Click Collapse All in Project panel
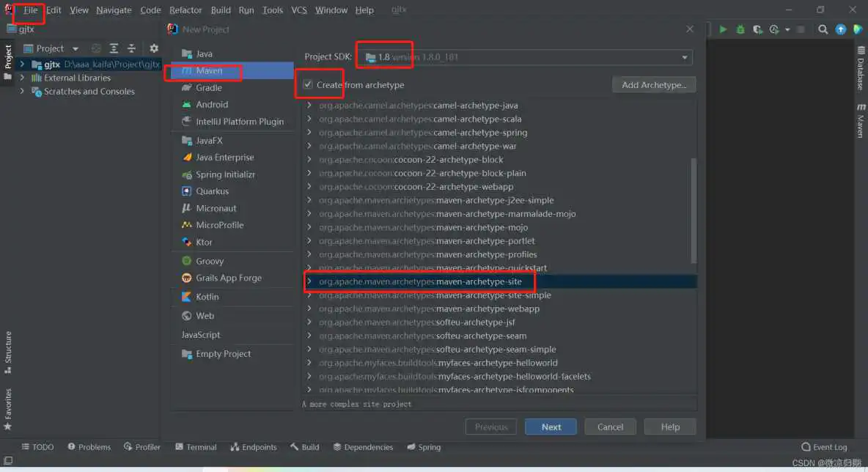Image resolution: width=868 pixels, height=472 pixels. tap(132, 48)
